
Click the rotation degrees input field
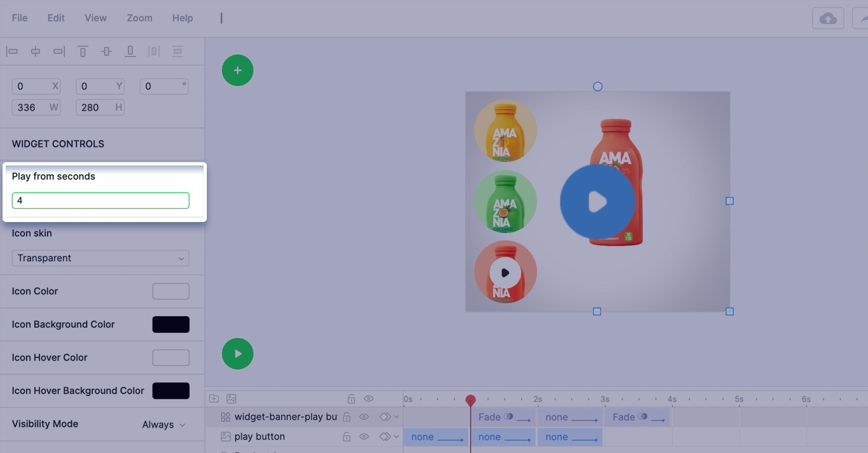[x=164, y=87]
